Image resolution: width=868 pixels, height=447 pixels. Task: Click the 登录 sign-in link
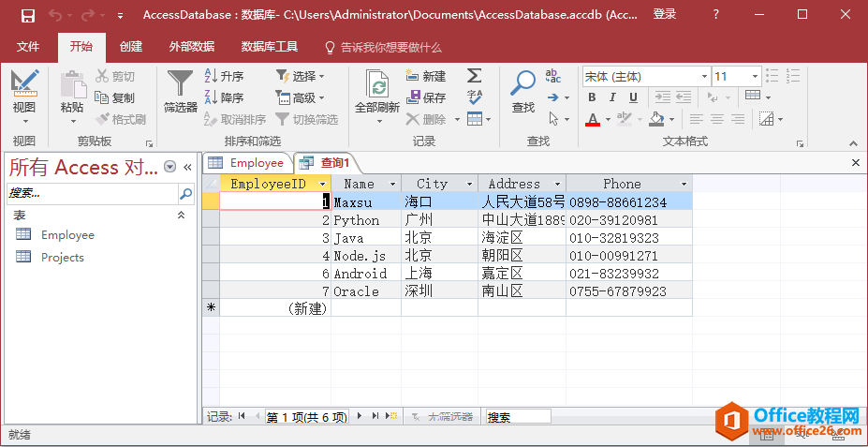pyautogui.click(x=665, y=15)
